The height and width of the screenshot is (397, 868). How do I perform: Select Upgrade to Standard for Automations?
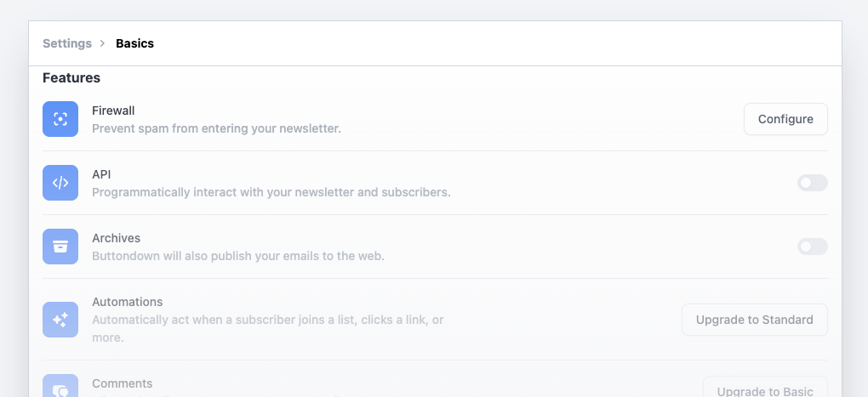(755, 320)
